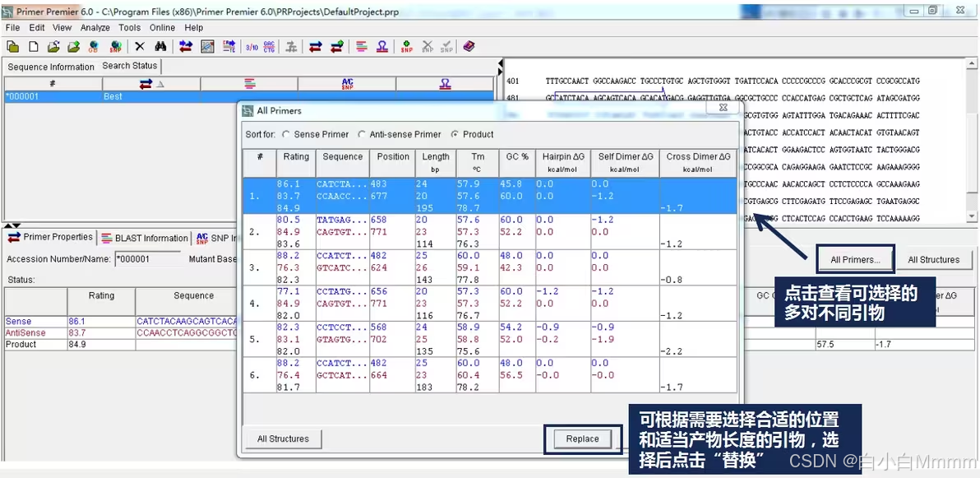Open the SNP globe database icon

tap(115, 46)
